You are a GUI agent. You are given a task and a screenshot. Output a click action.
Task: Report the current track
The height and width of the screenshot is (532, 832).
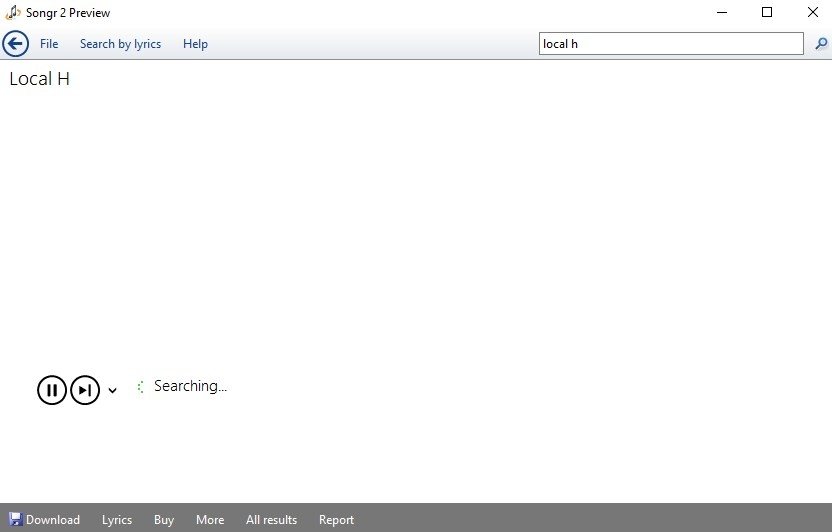336,520
